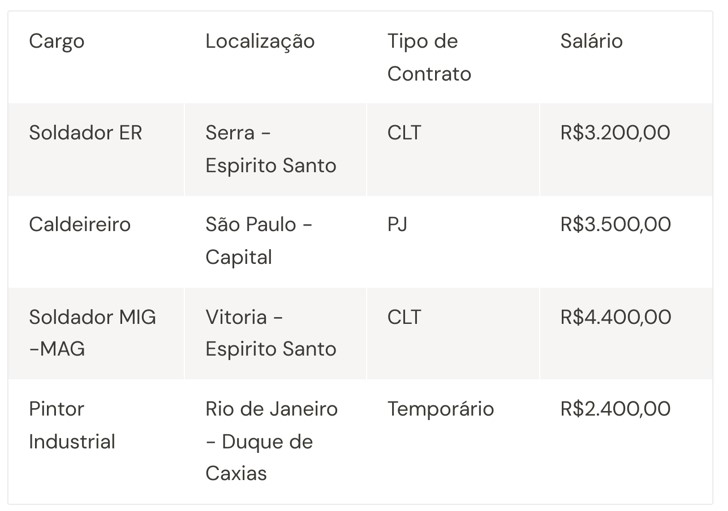This screenshot has height=511, width=728.
Task: Click CLT in Soldador MIG-MAG row
Action: coord(404,317)
